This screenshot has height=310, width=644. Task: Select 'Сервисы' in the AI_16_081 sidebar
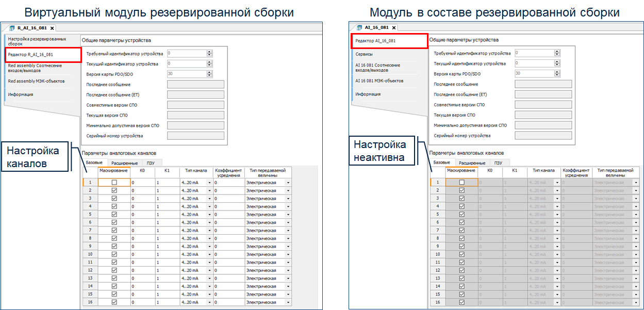point(364,54)
